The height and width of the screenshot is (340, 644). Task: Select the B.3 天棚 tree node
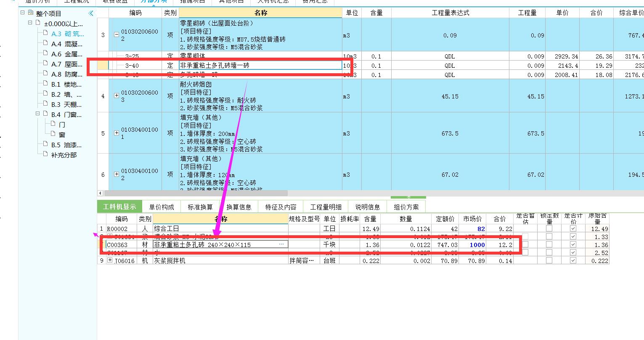(x=66, y=104)
